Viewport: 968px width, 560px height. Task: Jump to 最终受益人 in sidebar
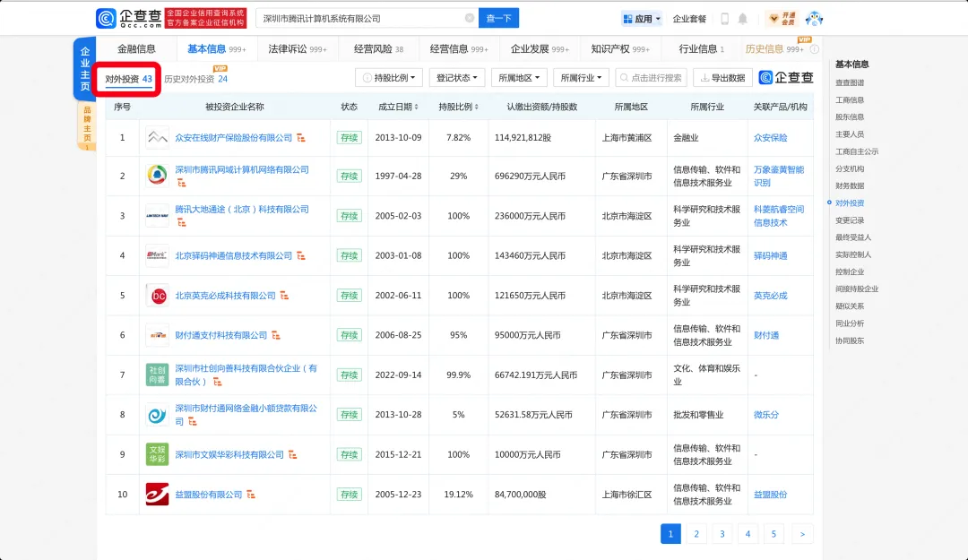pos(853,237)
